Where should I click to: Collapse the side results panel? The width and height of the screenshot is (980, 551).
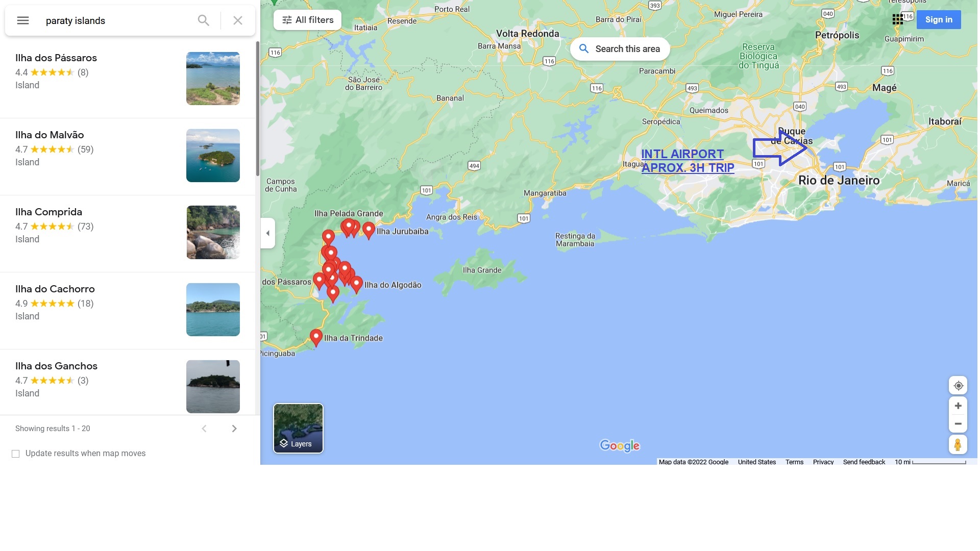click(268, 233)
